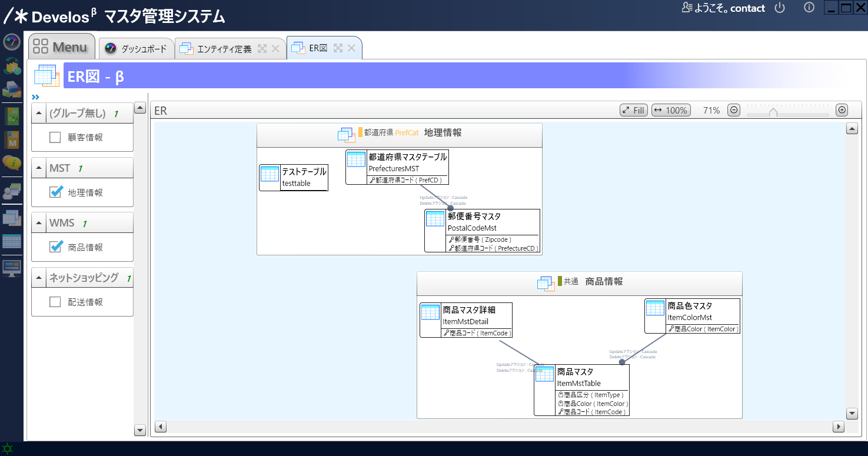
Task: Collapse the WMS group
Action: (x=39, y=223)
